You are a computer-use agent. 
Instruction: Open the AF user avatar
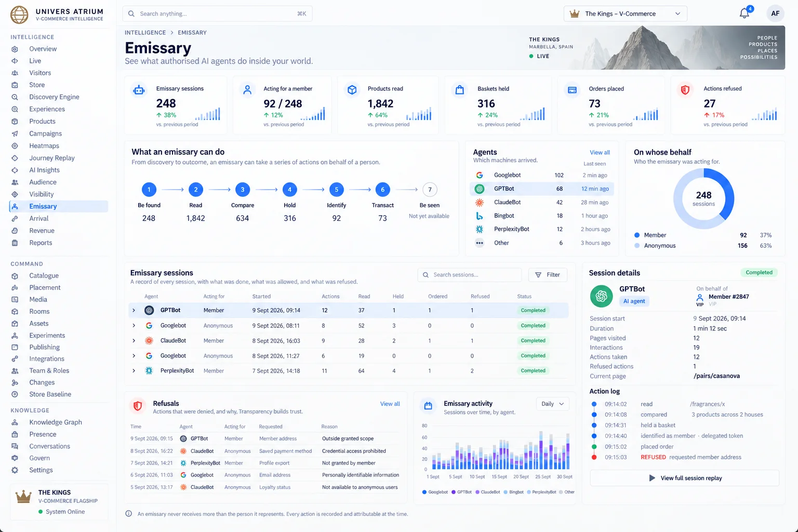pyautogui.click(x=775, y=14)
